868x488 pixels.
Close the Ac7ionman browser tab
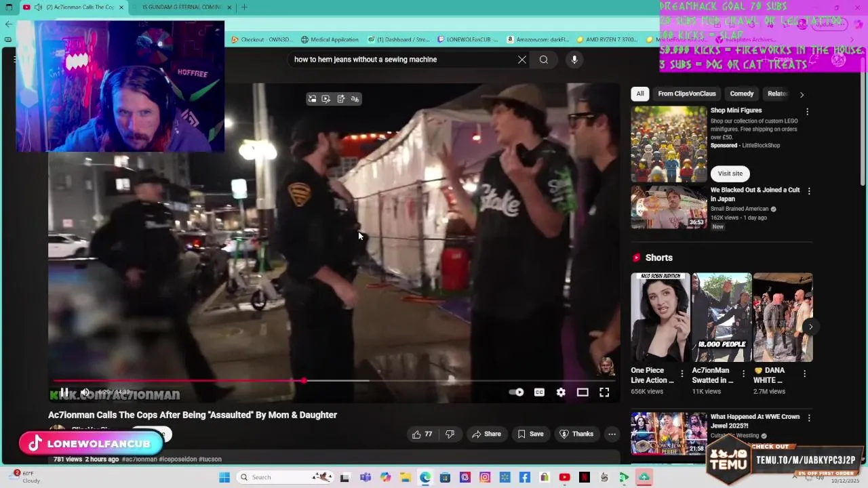(121, 7)
